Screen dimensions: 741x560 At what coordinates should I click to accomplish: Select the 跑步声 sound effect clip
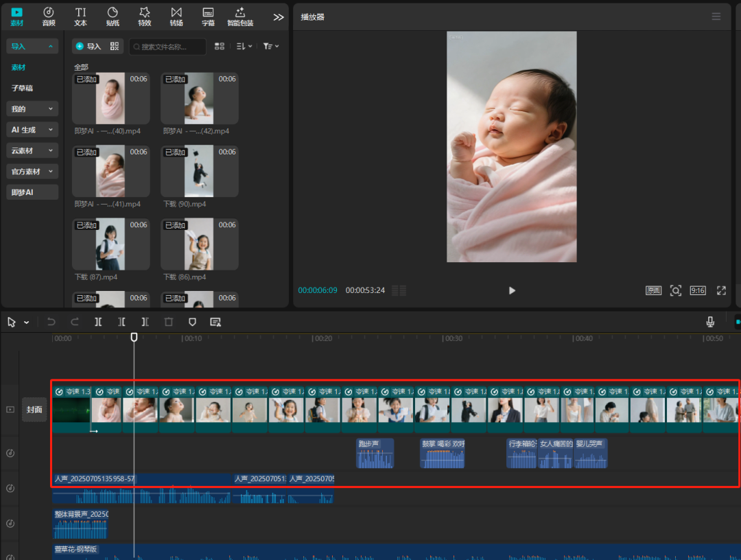pyautogui.click(x=375, y=453)
